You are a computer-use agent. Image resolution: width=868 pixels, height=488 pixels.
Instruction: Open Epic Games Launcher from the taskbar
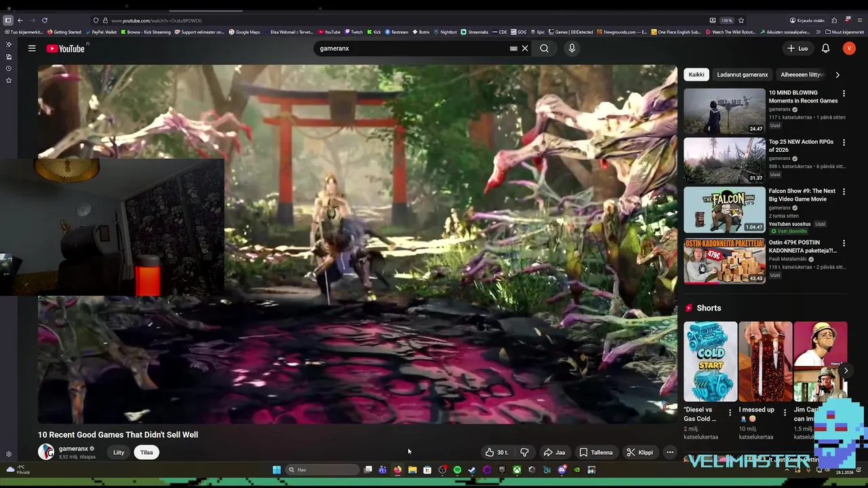(502, 470)
